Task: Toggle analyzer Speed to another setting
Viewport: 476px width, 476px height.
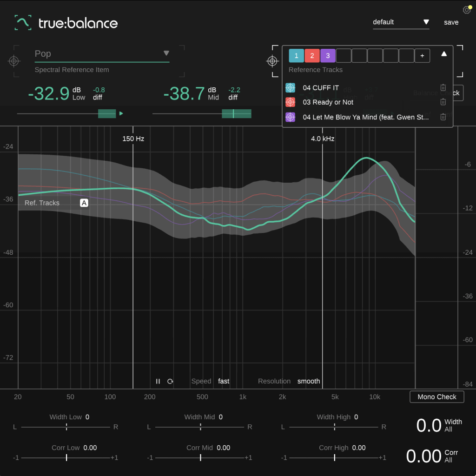Action: coord(223,381)
